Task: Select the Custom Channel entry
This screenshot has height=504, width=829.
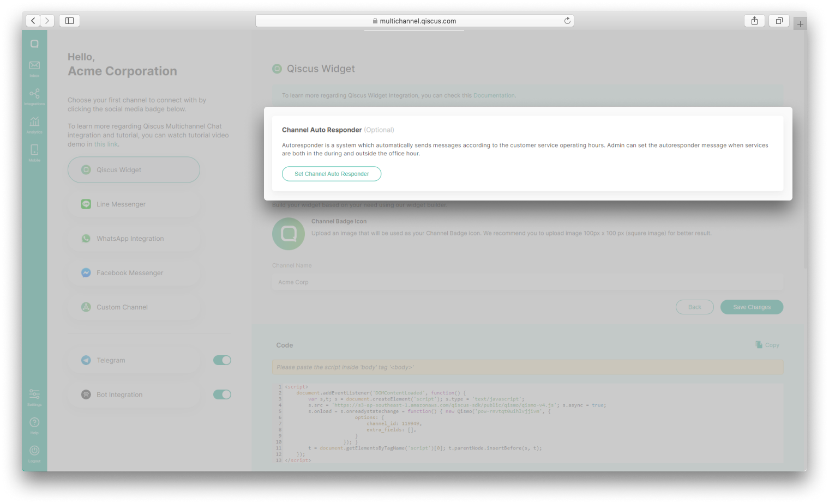Action: 134,307
